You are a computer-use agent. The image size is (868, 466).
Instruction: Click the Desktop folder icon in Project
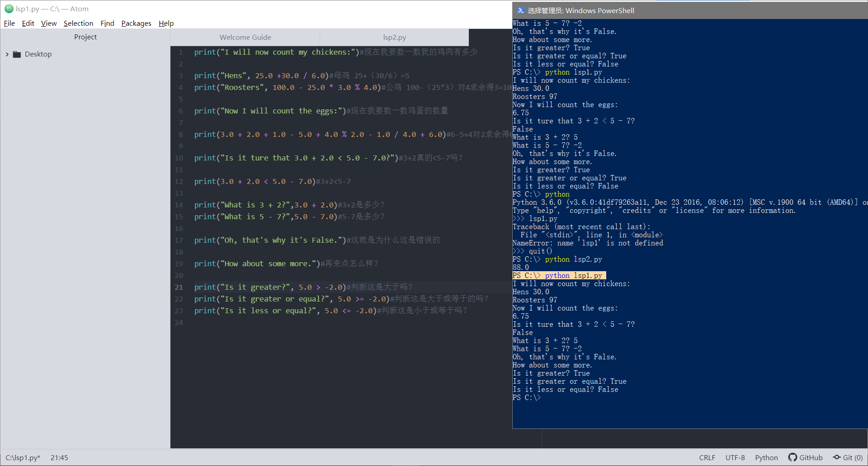pyautogui.click(x=17, y=54)
